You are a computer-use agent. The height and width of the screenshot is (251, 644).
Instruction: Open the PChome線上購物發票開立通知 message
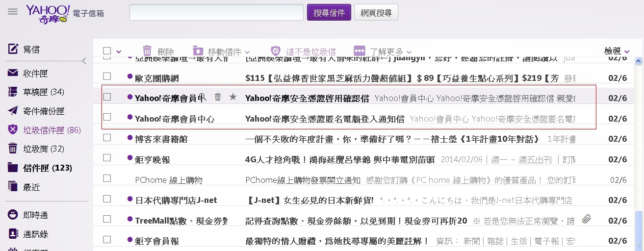point(303,180)
